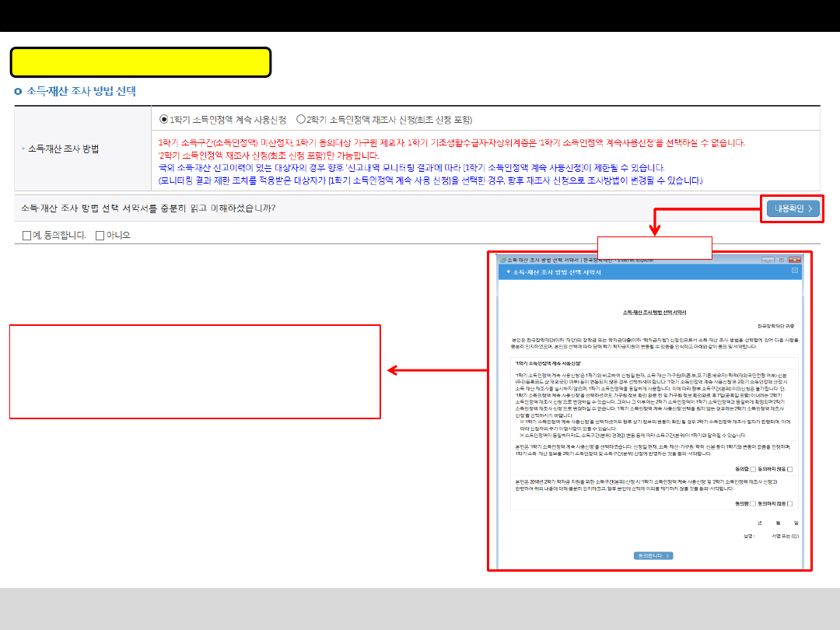Check first '동의하지 않음' checkbox in the pledge
840x630 pixels.
pyautogui.click(x=790, y=469)
